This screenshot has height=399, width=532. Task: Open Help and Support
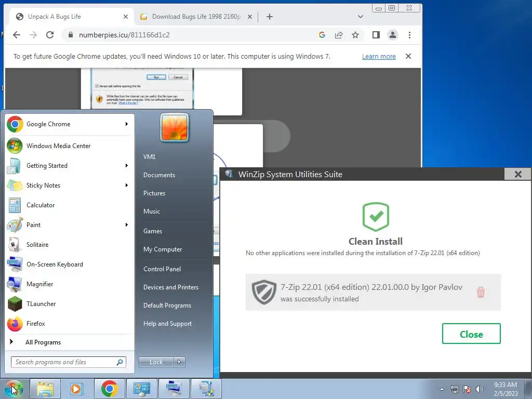[167, 324]
